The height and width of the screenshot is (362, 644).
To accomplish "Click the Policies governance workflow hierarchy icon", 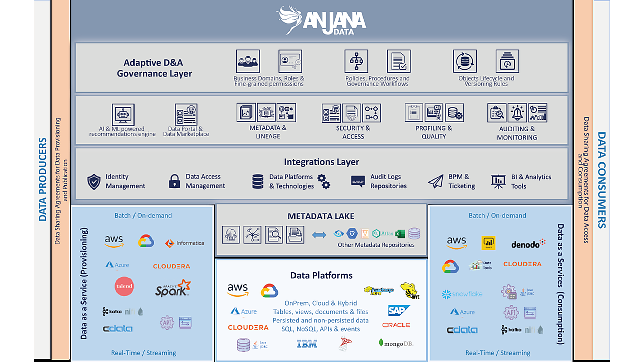I will (x=356, y=61).
